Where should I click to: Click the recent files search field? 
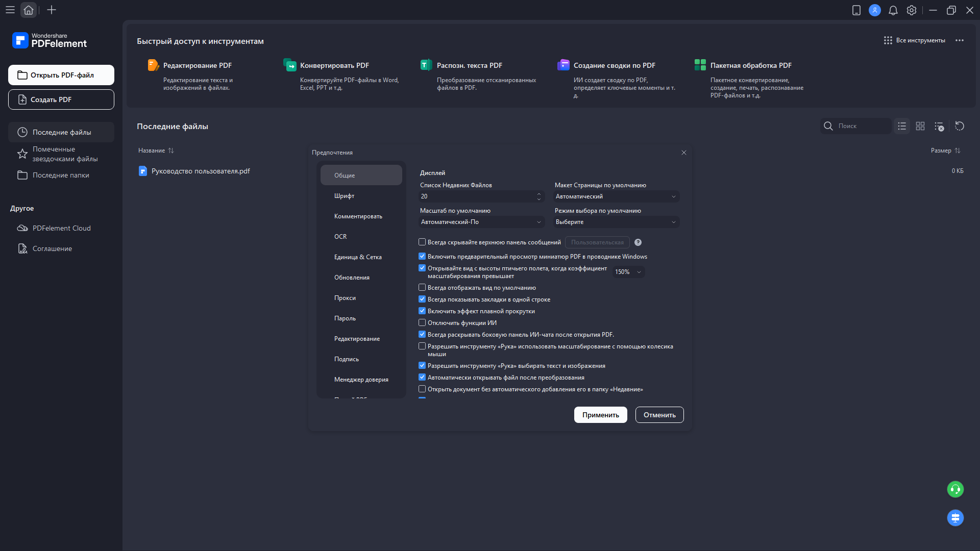pos(863,126)
